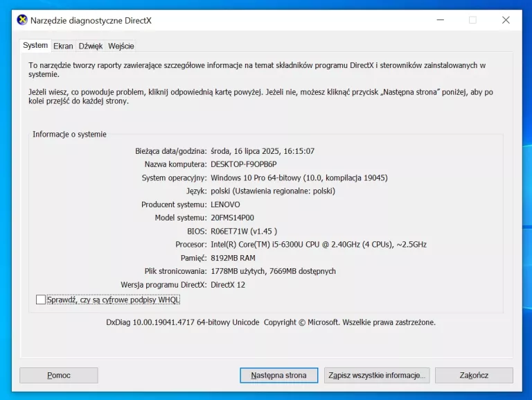532x400 pixels.
Task: Click the system model 20FMS14P00
Action: (233, 218)
